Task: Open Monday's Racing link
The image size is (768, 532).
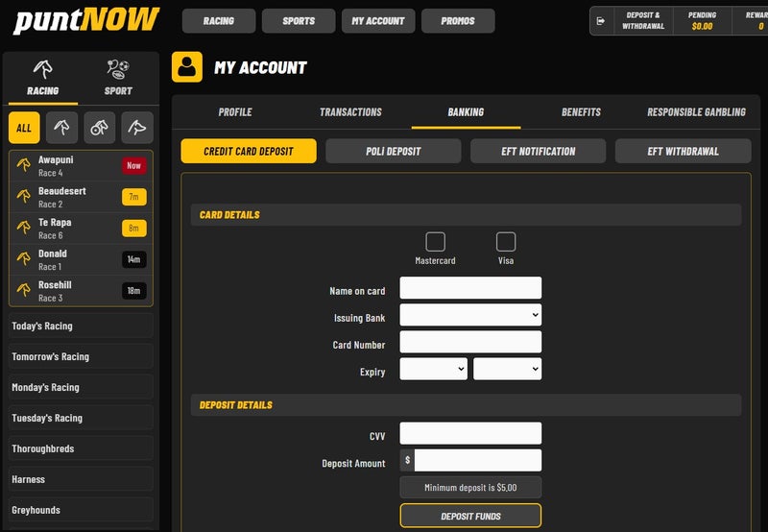Action: click(x=81, y=387)
